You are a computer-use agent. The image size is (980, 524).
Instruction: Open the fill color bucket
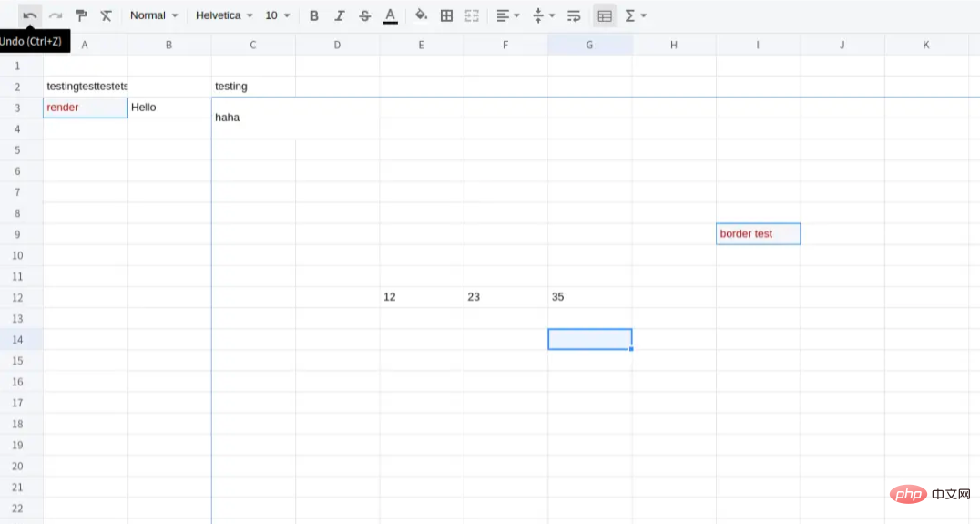click(x=421, y=15)
